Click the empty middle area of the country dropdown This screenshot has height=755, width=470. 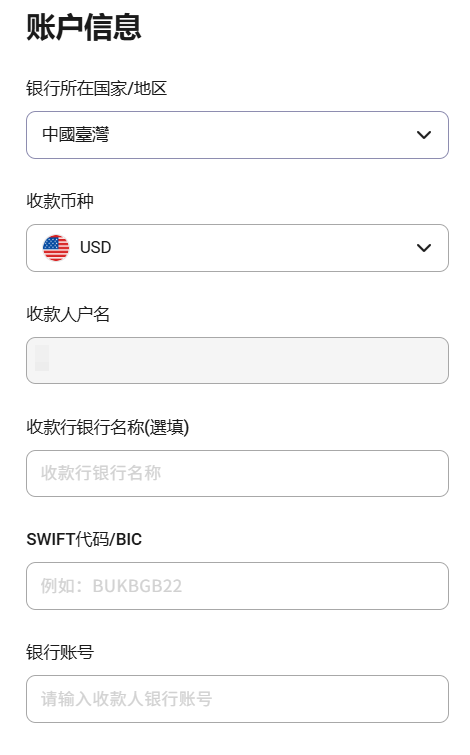262,135
